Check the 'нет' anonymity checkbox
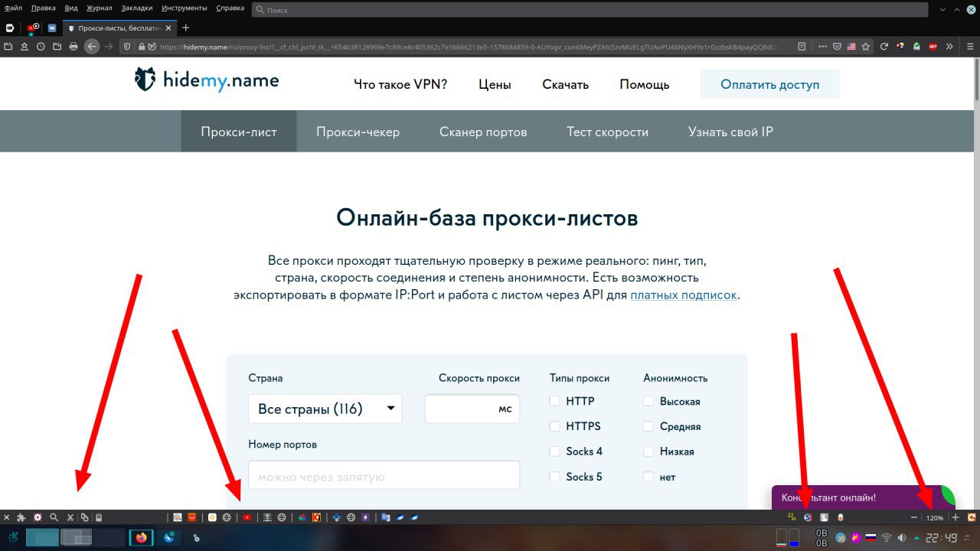 click(x=648, y=477)
